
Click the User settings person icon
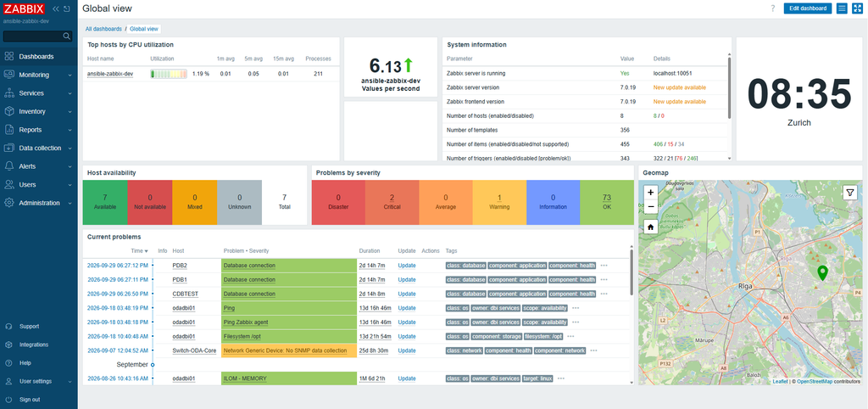click(8, 381)
